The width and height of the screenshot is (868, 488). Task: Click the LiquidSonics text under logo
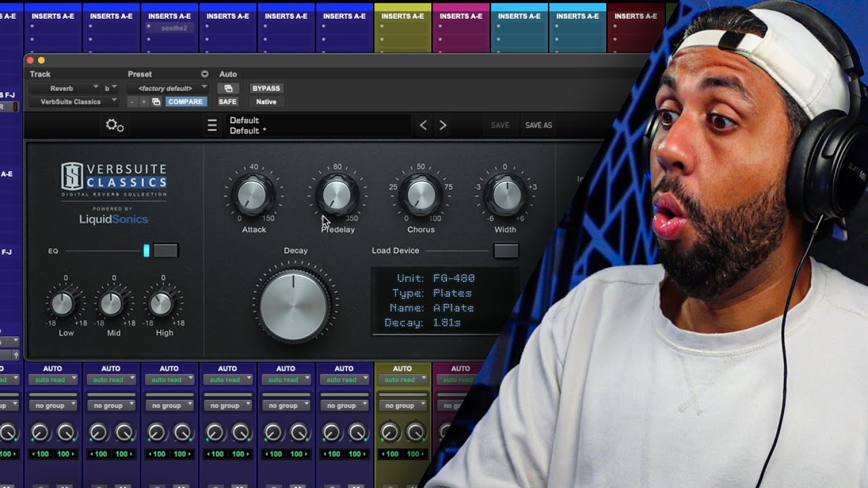pos(113,219)
